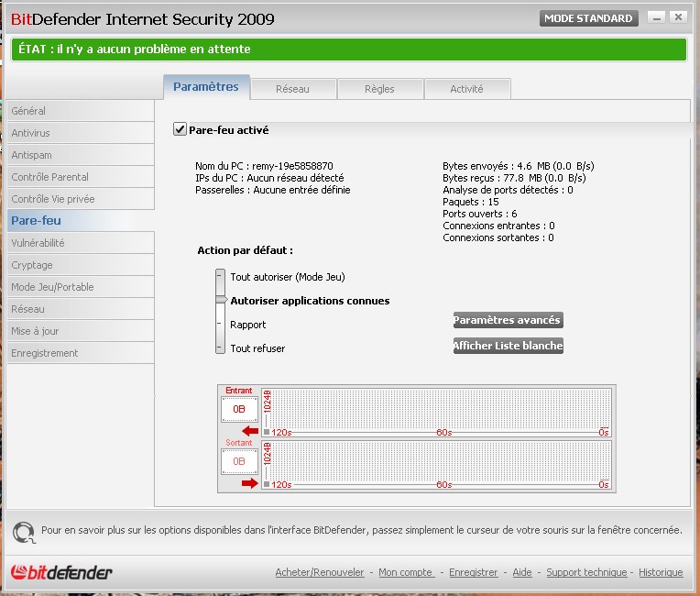Click the BitDefender logo at bottom left
The width and height of the screenshot is (700, 596).
tap(61, 572)
